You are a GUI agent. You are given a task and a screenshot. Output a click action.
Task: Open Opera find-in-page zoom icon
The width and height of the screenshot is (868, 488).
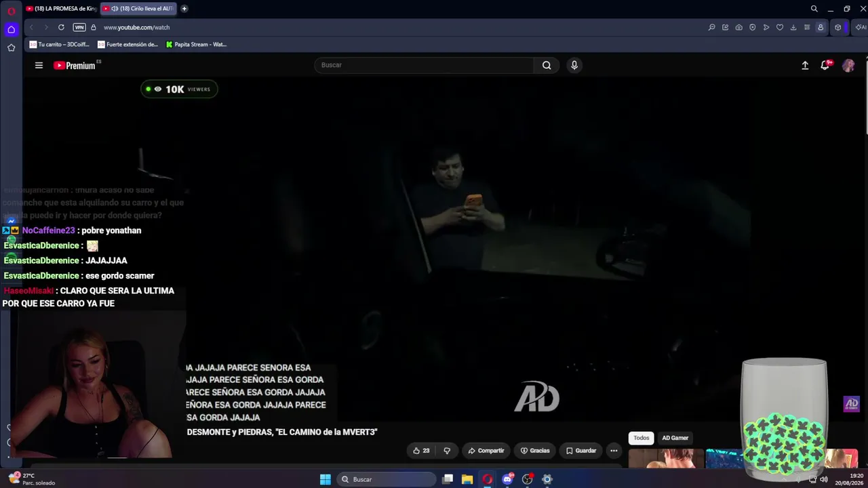coord(711,27)
